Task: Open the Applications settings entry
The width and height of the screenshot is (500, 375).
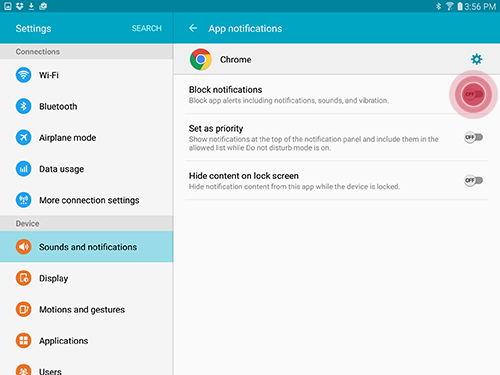Action: [x=87, y=340]
